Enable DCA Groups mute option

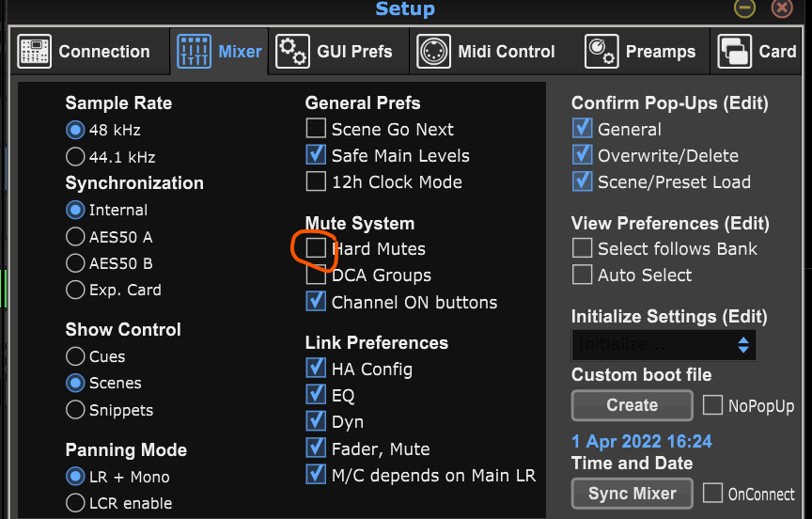pyautogui.click(x=316, y=275)
